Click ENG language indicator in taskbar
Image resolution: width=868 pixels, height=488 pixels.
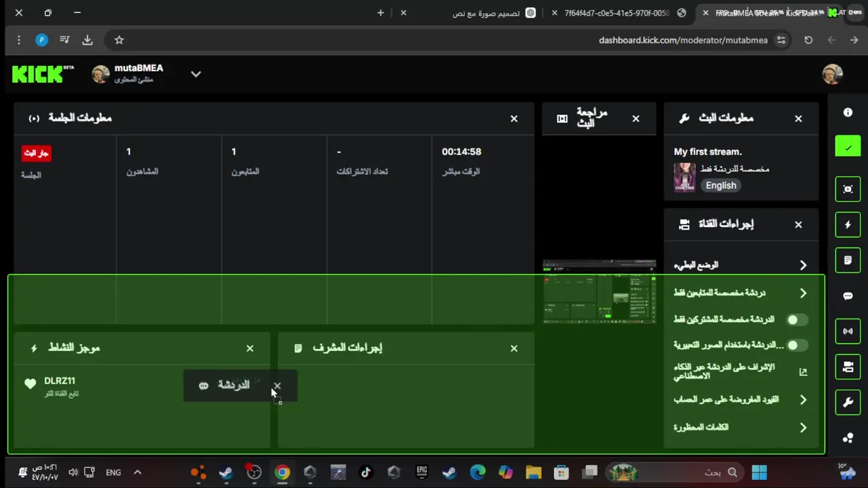(113, 472)
